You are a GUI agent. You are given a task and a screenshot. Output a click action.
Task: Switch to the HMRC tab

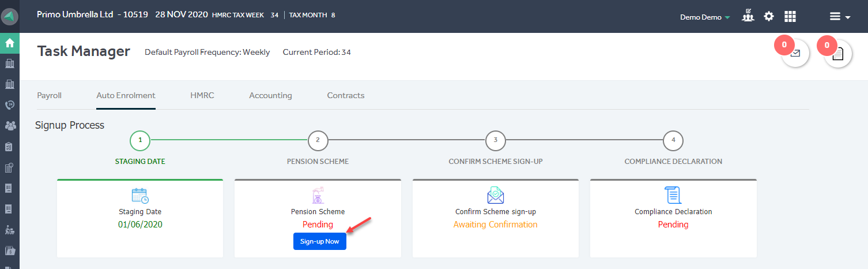(202, 96)
